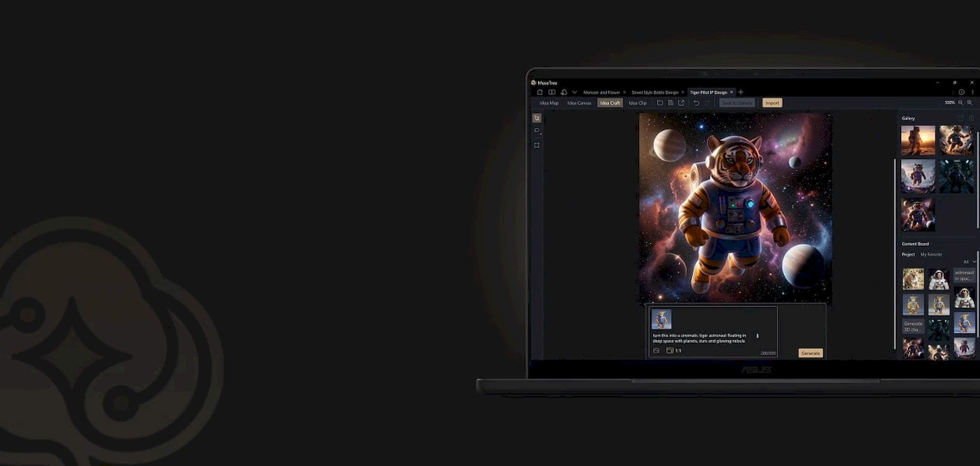Open MuseTree home icon

540,92
